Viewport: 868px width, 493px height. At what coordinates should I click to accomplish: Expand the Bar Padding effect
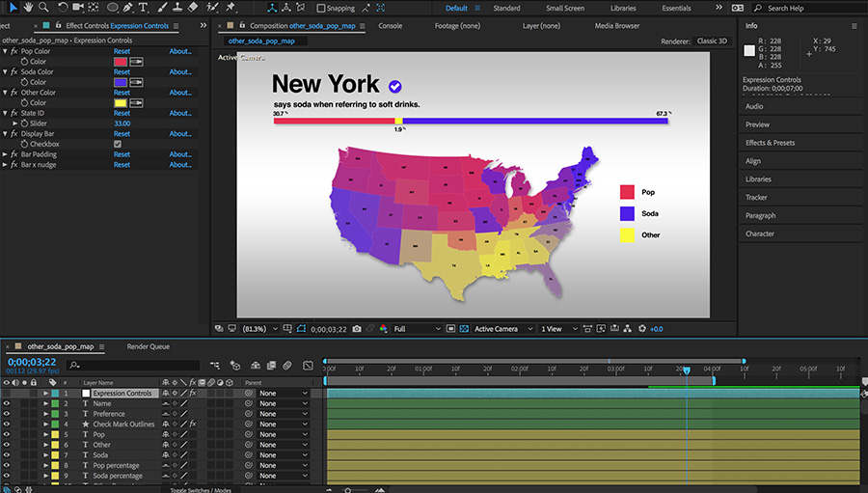[5, 154]
